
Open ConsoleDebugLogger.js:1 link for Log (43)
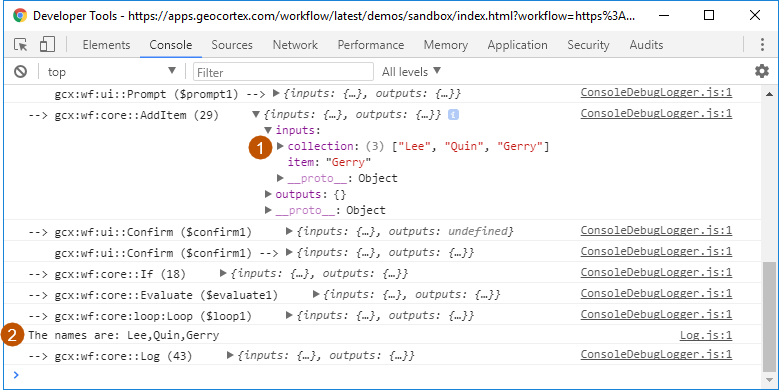(x=656, y=354)
